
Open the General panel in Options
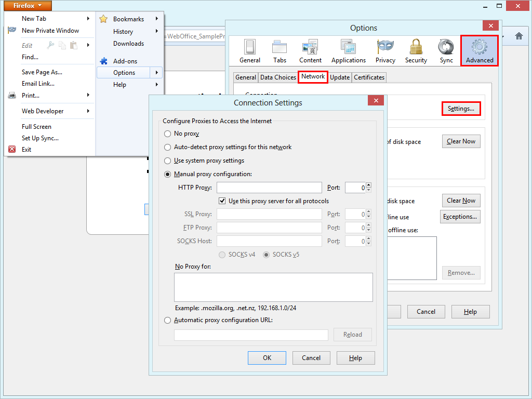click(x=250, y=50)
